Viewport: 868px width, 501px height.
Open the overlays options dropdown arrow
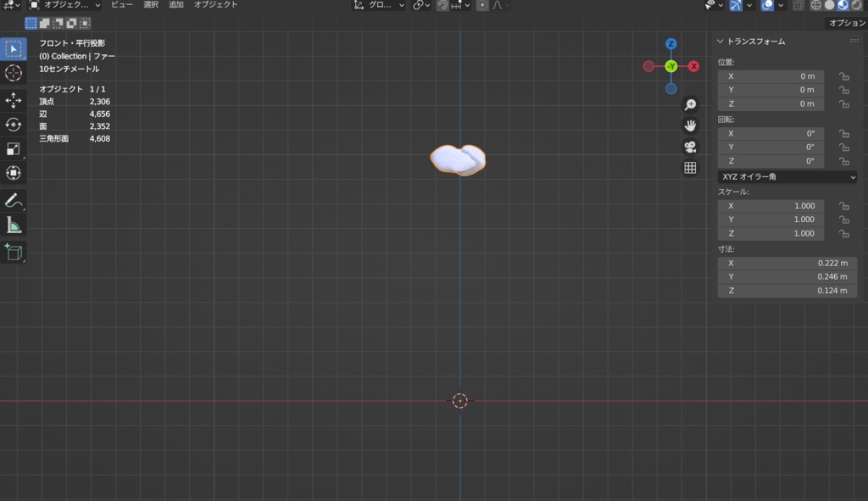coord(781,5)
